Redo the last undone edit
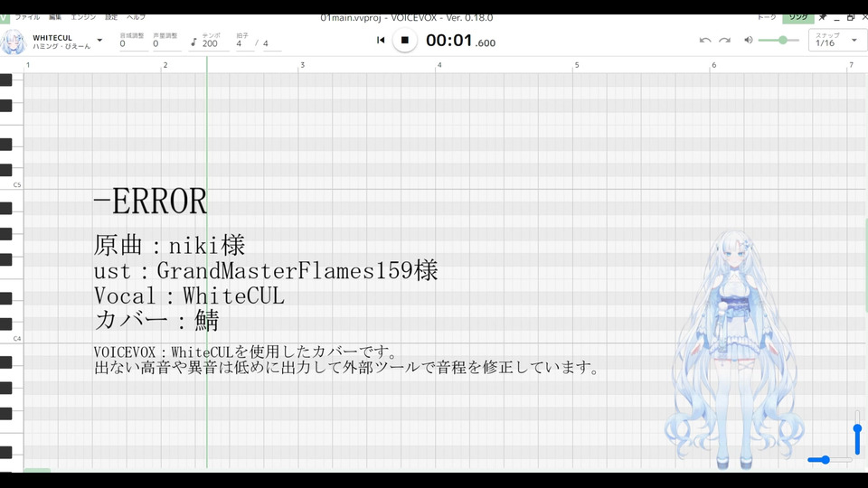868x488 pixels. (724, 40)
